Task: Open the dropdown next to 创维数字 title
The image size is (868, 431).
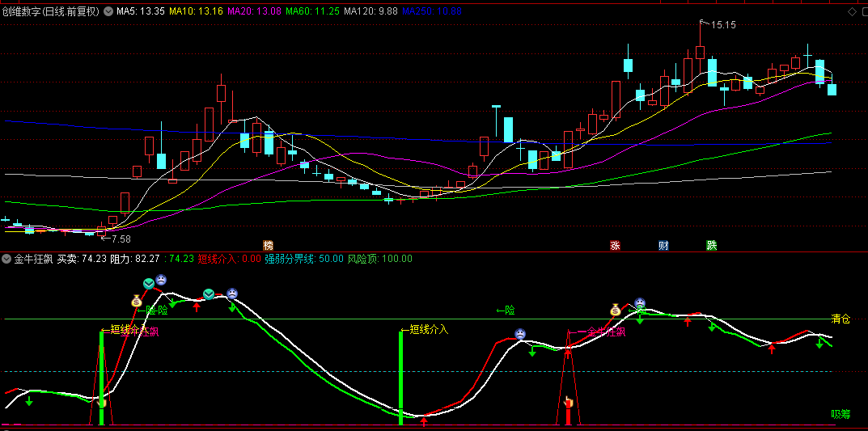Action: [108, 11]
